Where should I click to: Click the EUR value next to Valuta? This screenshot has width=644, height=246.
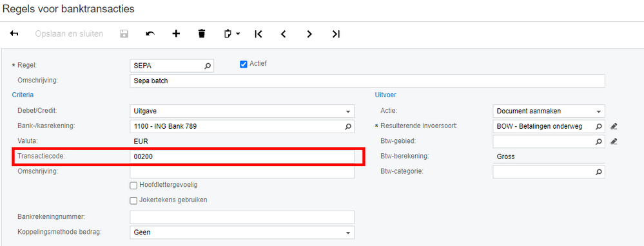[141, 142]
